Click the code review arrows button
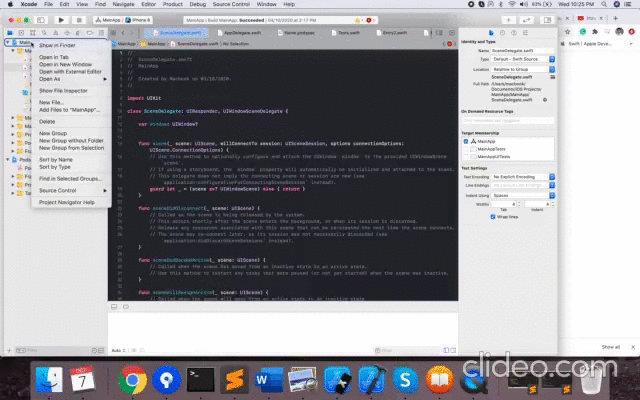This screenshot has height=400, width=640. tap(527, 20)
